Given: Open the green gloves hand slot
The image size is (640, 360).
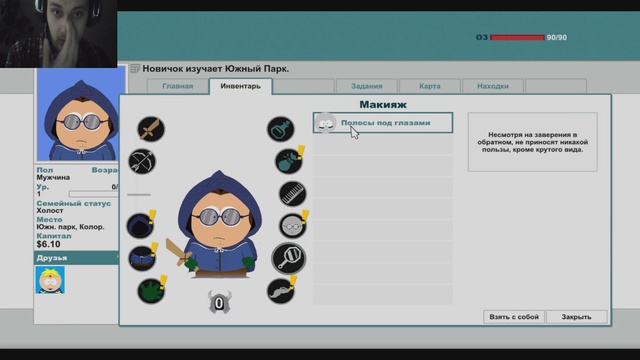Looking at the screenshot, I should point(151,291).
